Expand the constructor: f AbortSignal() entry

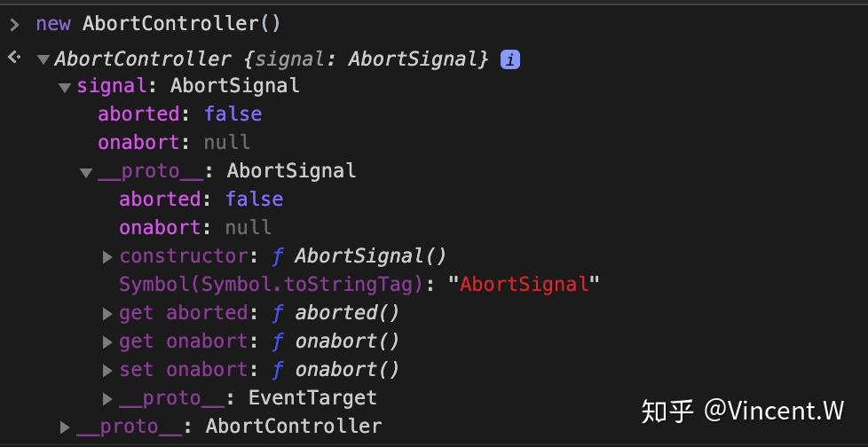[x=108, y=256]
